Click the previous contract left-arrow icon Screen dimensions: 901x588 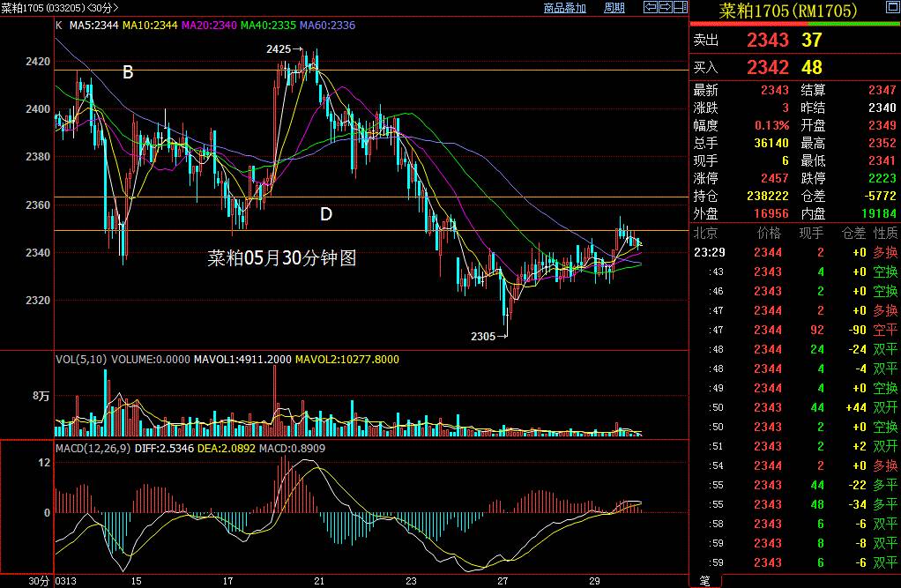651,7
